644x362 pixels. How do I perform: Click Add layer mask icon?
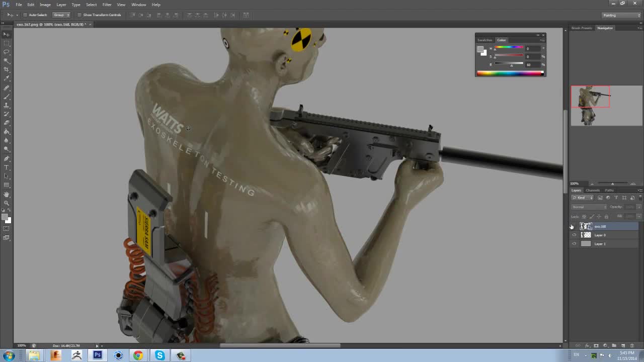pos(596,345)
